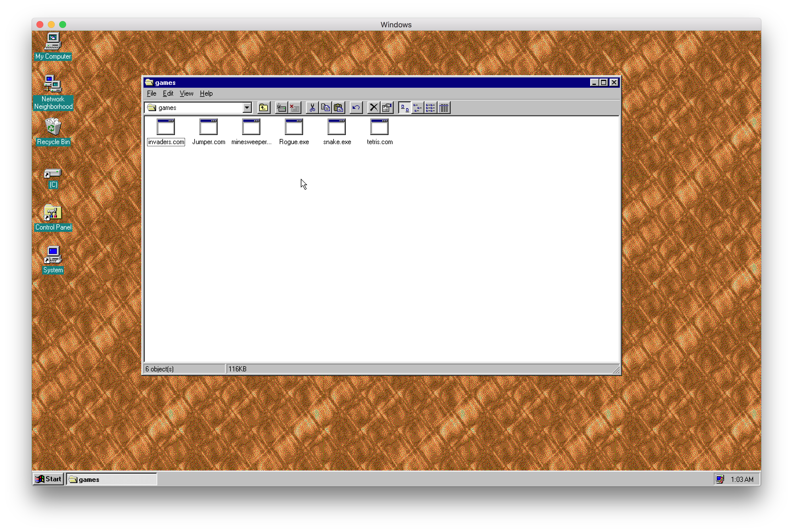The width and height of the screenshot is (793, 532).
Task: Click the Up One Level folder icon
Action: pyautogui.click(x=263, y=108)
